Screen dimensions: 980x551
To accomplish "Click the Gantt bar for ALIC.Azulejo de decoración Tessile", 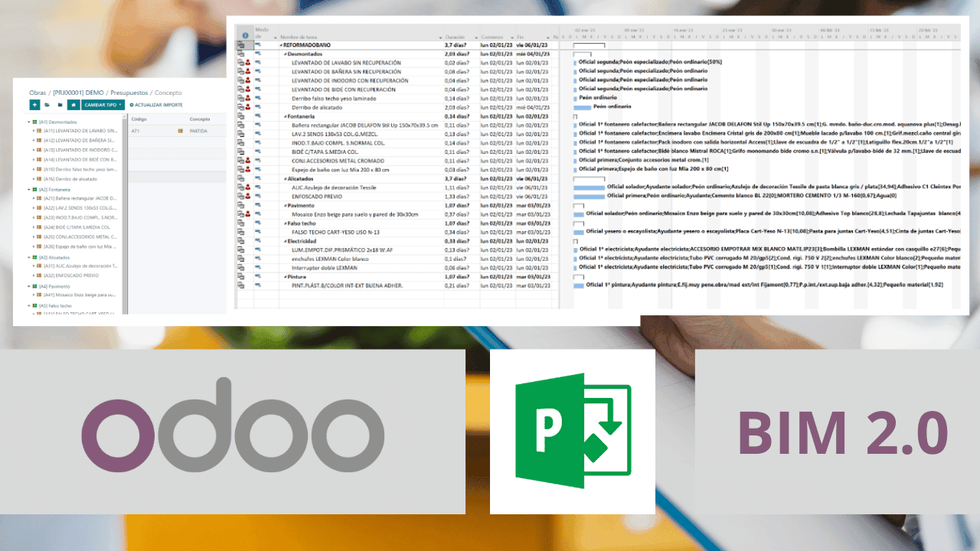I will pyautogui.click(x=589, y=187).
